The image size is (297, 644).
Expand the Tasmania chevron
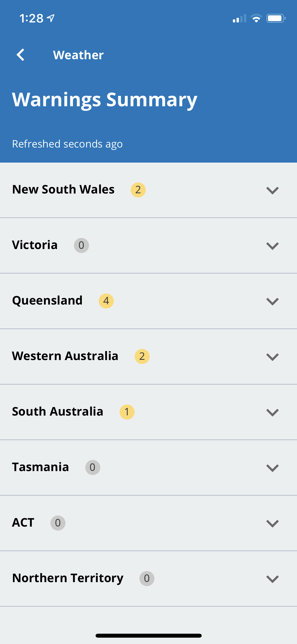(x=272, y=468)
